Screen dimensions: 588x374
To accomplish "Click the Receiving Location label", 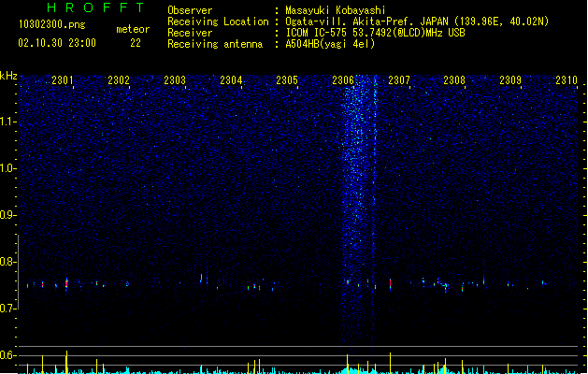I will (218, 22).
